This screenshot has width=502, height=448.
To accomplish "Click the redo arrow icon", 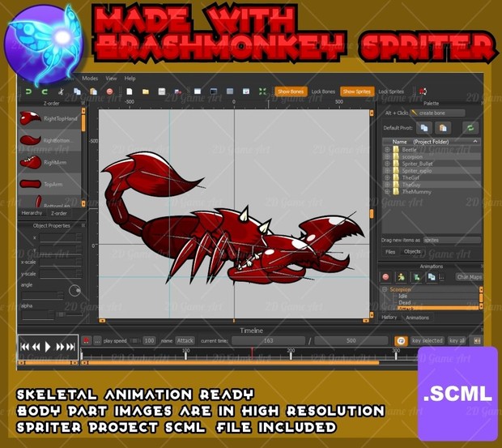I will [45, 92].
